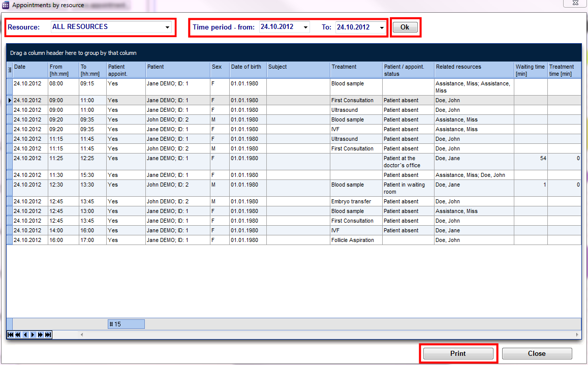Open the column chooser icon beside Date header
Viewport: 588px width, 365px height.
[9, 70]
